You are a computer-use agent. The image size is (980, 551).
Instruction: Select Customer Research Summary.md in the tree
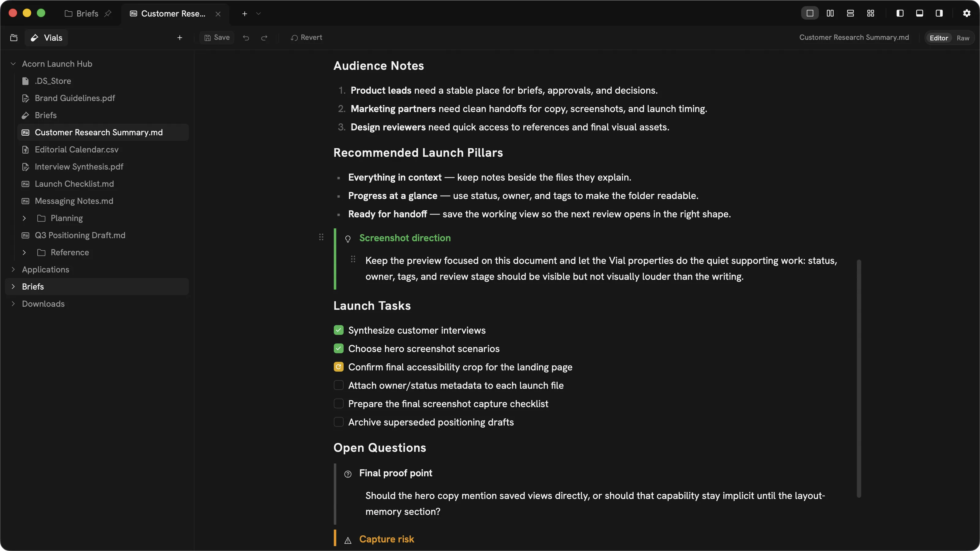(103, 132)
